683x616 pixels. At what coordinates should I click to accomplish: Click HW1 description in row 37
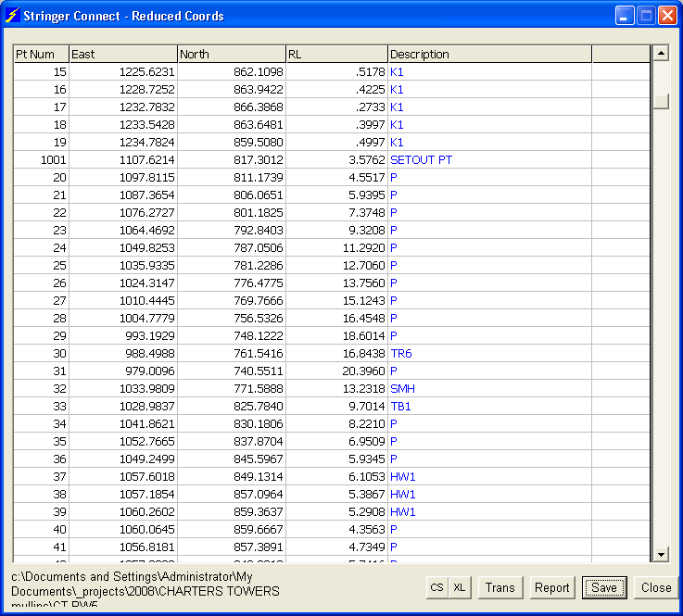tap(489, 477)
